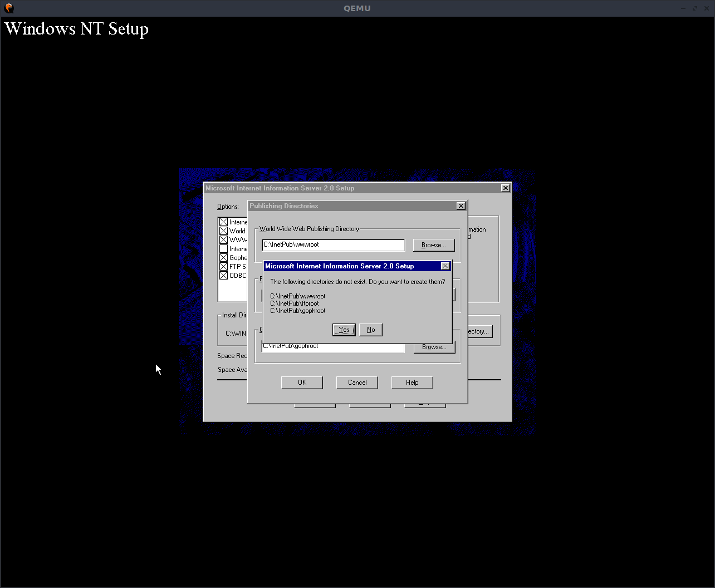This screenshot has width=715, height=588.
Task: Click Browse for Gopher publishing directory
Action: (x=434, y=347)
